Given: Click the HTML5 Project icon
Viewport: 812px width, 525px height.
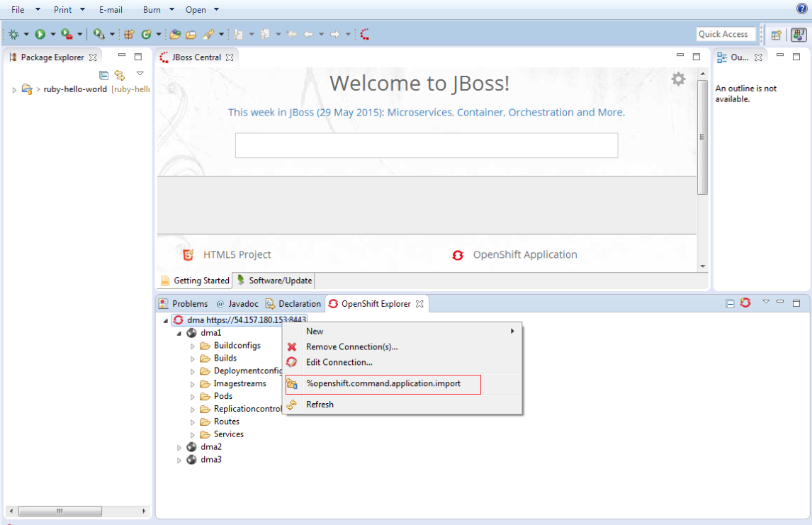Looking at the screenshot, I should 188,255.
